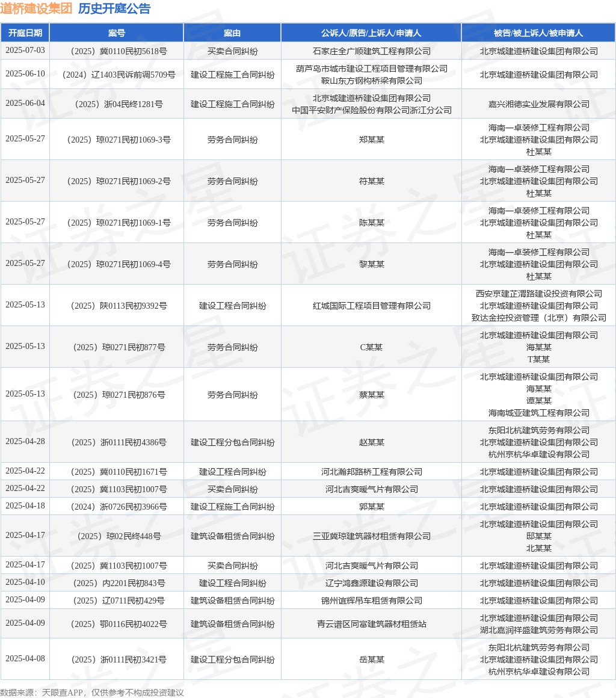Select case number (2025)琼02民终448号
This screenshot has width=616, height=698.
click(117, 536)
